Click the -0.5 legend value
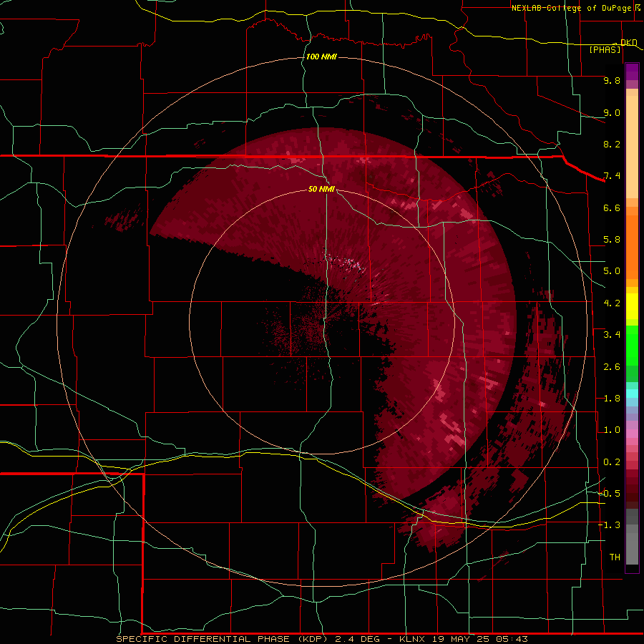 [609, 494]
